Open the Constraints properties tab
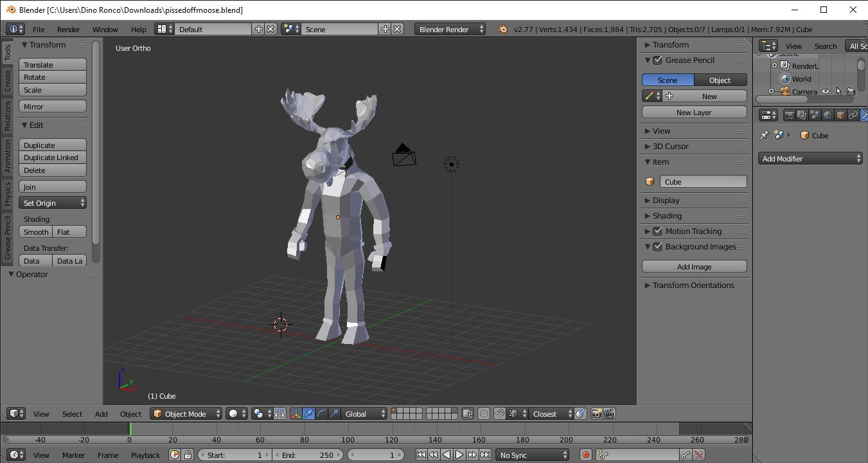The width and height of the screenshot is (868, 463). click(x=853, y=115)
